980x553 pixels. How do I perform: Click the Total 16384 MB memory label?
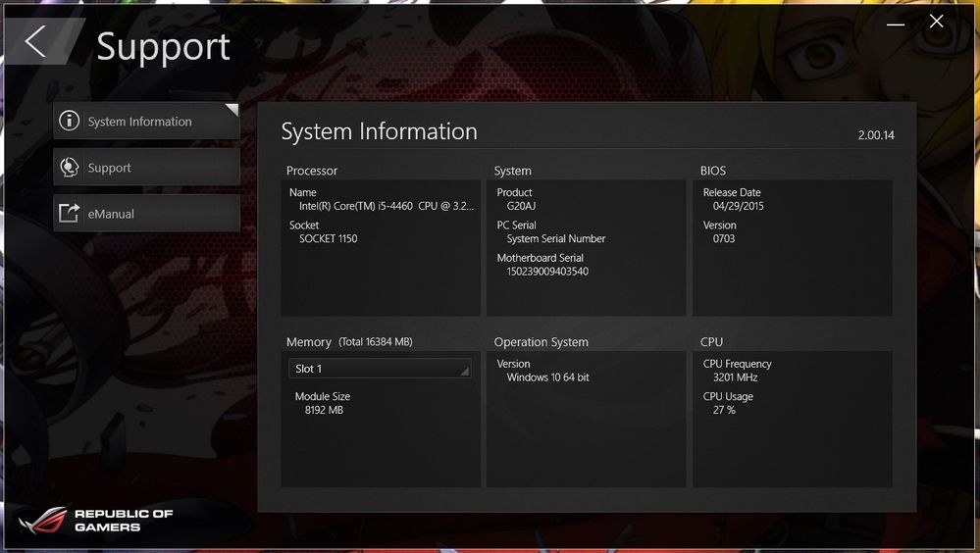coord(376,342)
